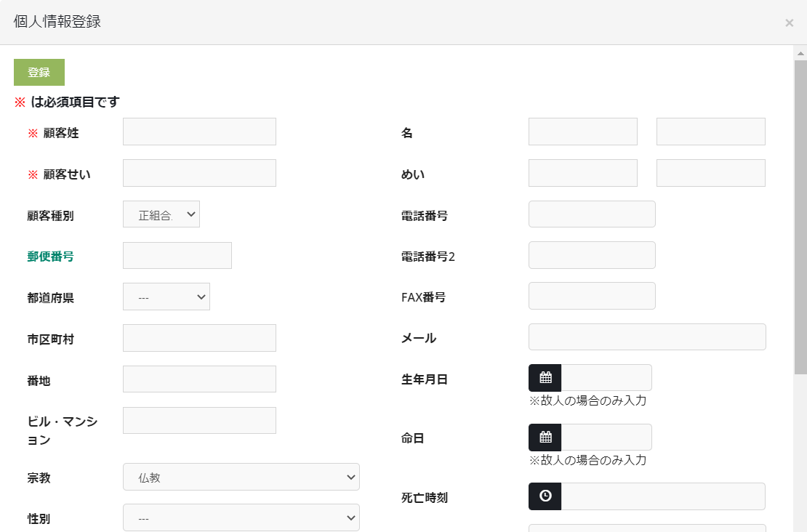Image resolution: width=807 pixels, height=532 pixels.
Task: Click the calendar icon for 生年月日
Action: click(545, 378)
